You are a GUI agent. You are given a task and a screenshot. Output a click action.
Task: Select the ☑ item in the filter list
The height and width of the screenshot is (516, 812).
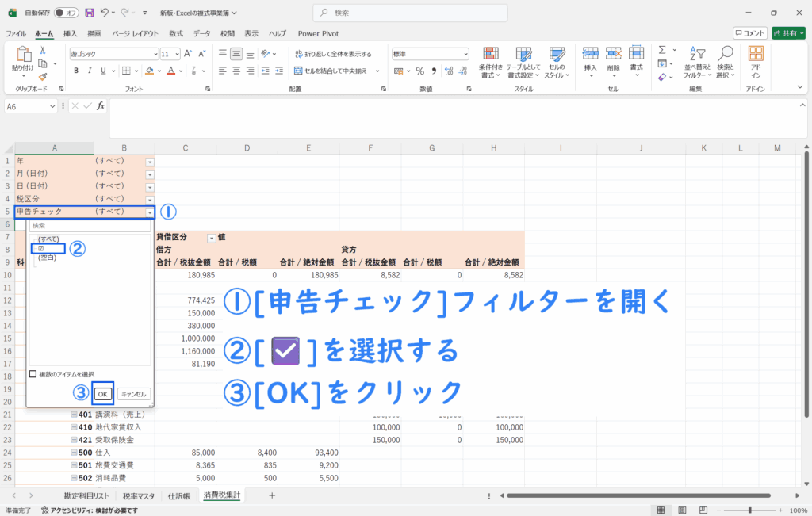click(x=40, y=248)
